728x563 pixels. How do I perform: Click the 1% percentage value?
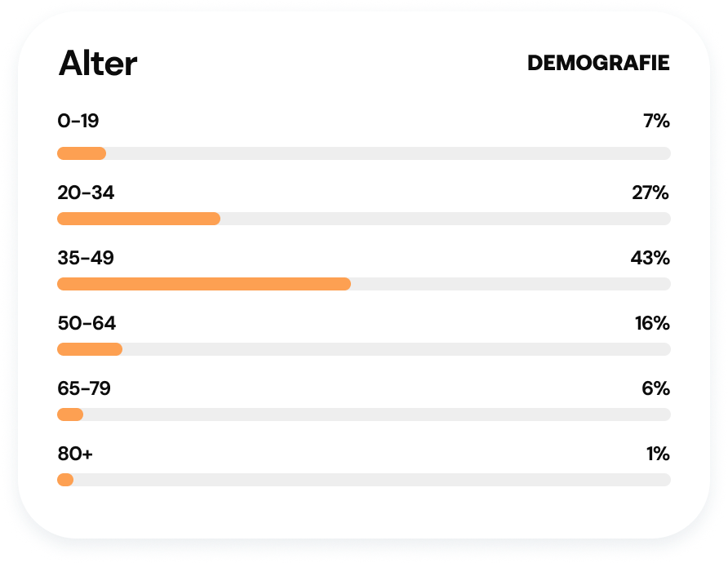pos(658,454)
